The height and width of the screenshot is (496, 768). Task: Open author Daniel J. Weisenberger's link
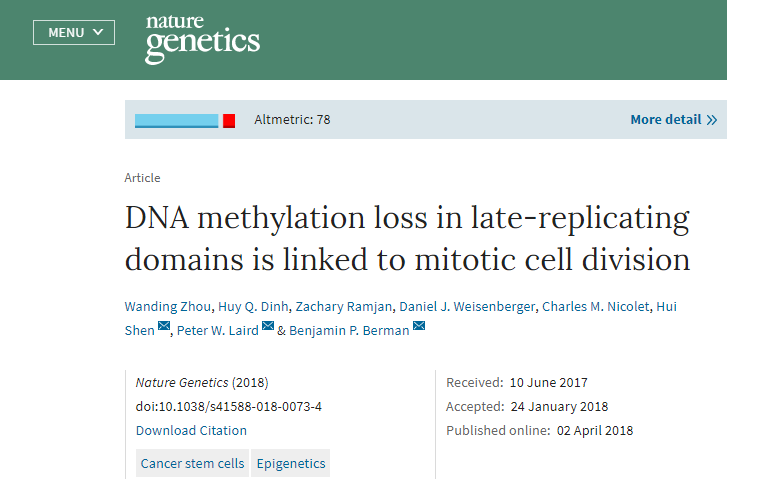(467, 307)
